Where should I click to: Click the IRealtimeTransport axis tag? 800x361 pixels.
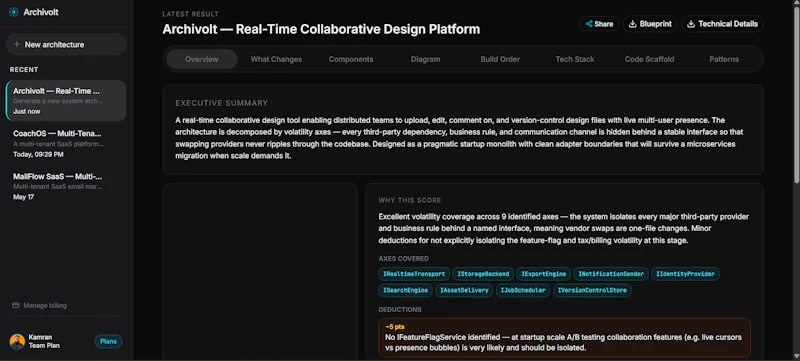(x=414, y=274)
